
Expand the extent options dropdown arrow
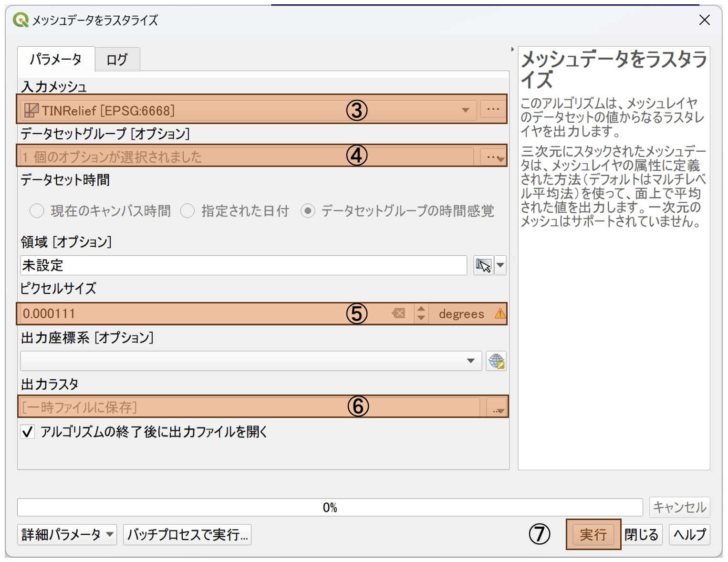click(x=500, y=265)
